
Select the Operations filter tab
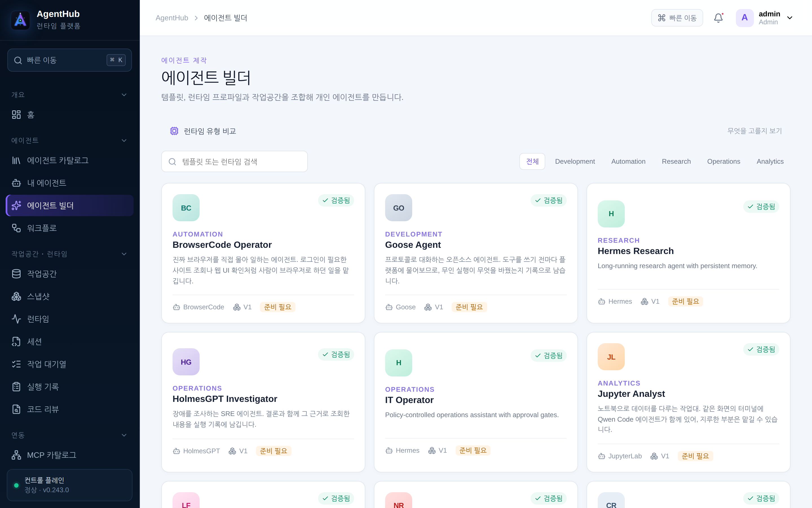[x=723, y=161]
